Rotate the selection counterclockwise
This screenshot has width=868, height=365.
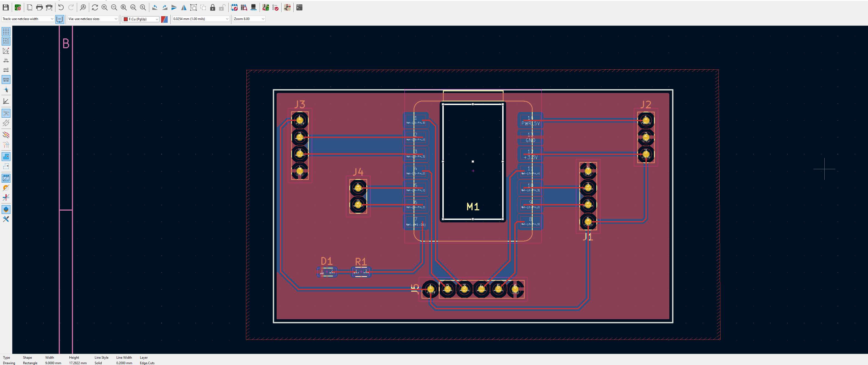tap(155, 7)
